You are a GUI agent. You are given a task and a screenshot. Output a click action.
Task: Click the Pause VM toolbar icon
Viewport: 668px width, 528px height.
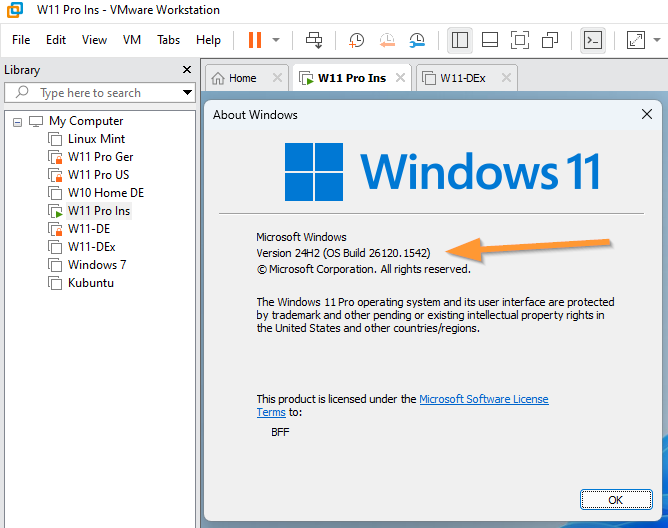click(255, 40)
